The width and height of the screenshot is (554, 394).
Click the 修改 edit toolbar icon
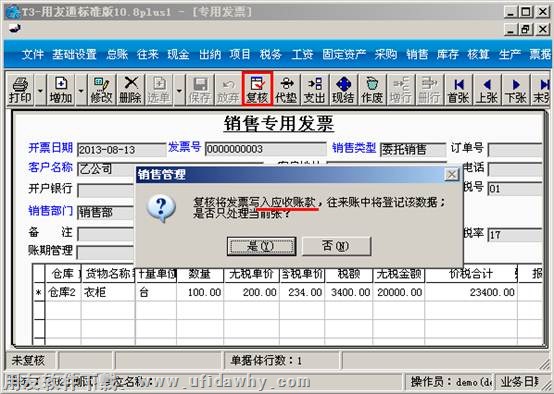[101, 90]
